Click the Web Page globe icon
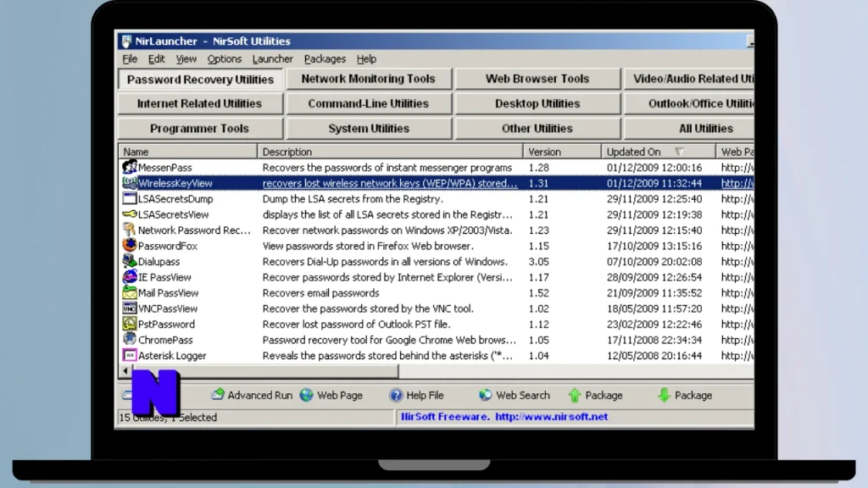 [x=306, y=395]
